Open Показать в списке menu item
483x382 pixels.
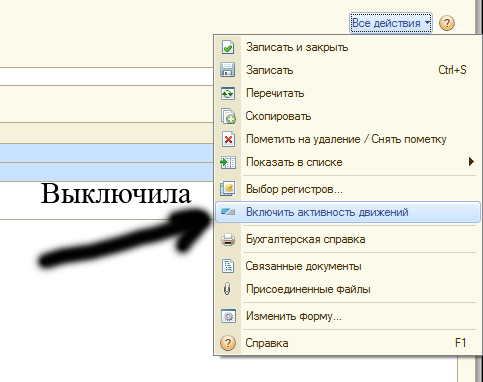click(x=347, y=162)
